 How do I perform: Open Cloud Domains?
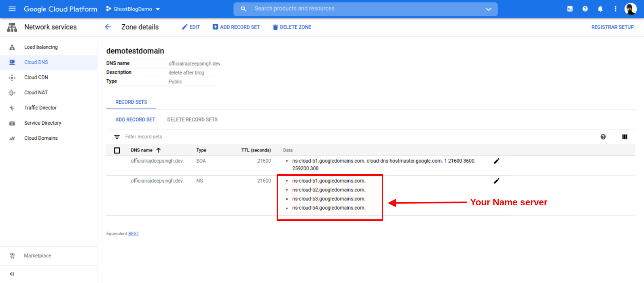point(41,138)
